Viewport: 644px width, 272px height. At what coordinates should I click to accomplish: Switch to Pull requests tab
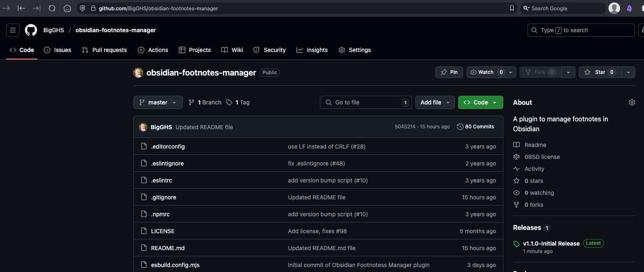(104, 50)
